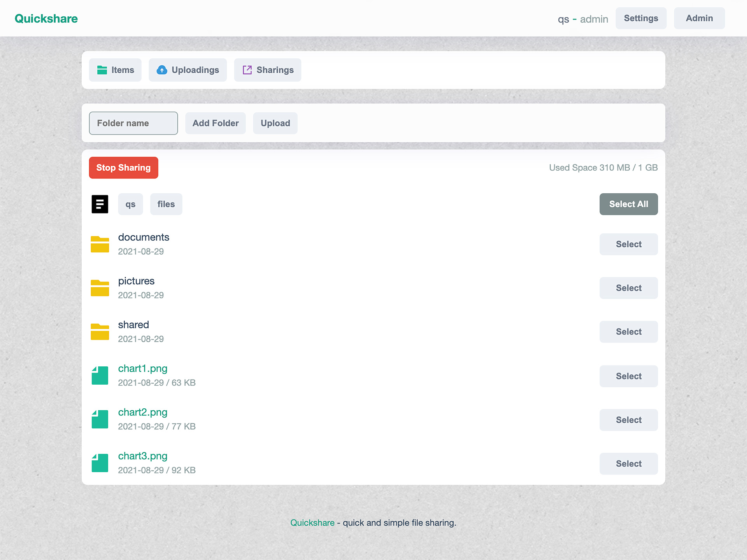Open the shared folder name
The image size is (747, 560).
tap(133, 325)
